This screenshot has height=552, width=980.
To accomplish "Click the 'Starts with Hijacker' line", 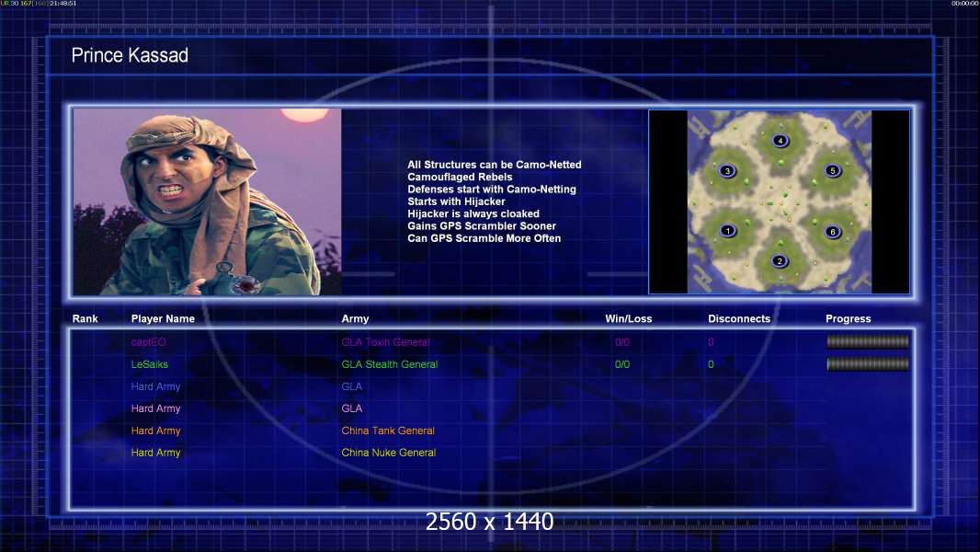I will (456, 201).
